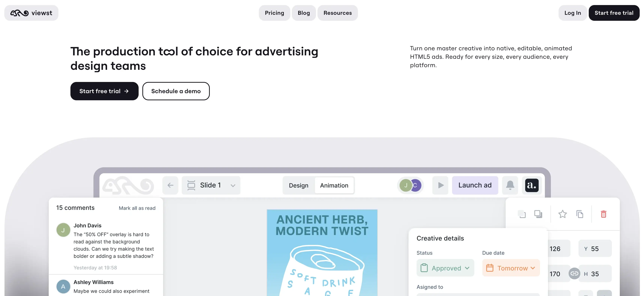
Task: Play the ad preview
Action: 441,185
